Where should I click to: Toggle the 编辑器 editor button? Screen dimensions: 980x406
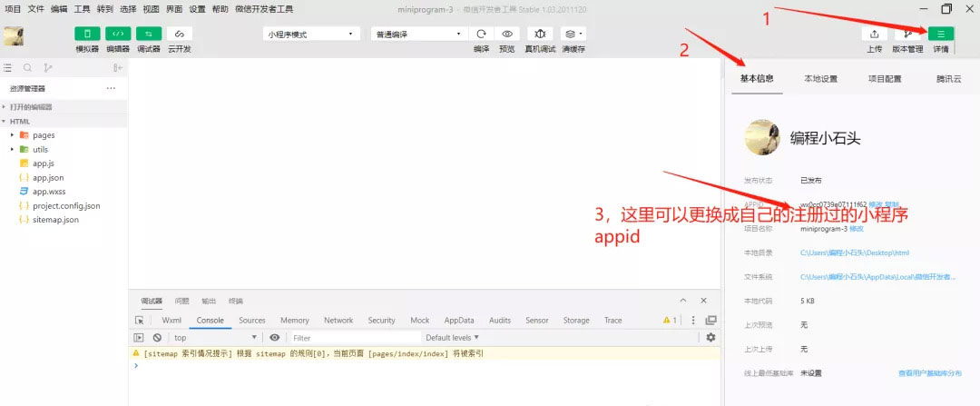coord(118,34)
